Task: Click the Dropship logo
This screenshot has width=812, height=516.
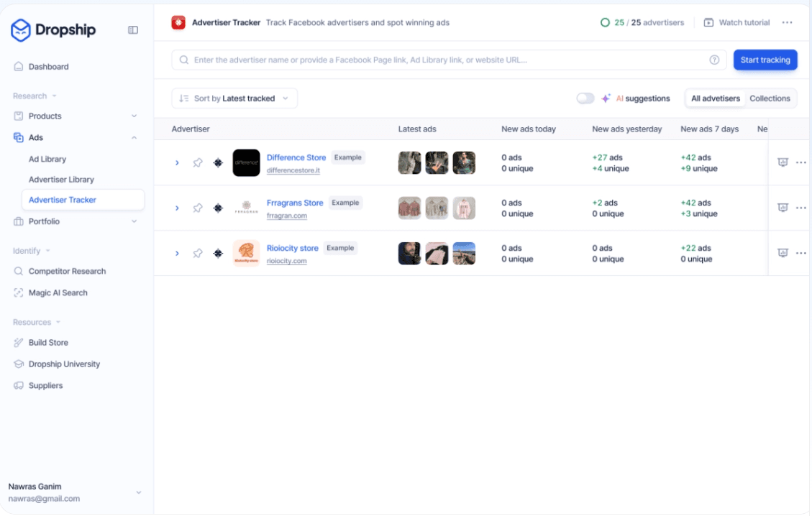Action: (x=54, y=30)
